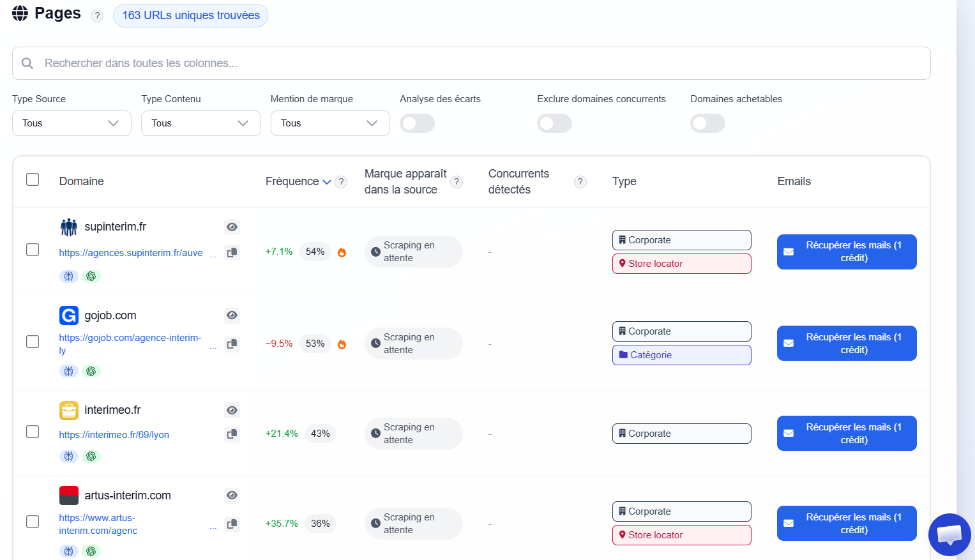Click Corporate tag in interimeo.fr row
Screen dimensions: 975x560
click(682, 434)
